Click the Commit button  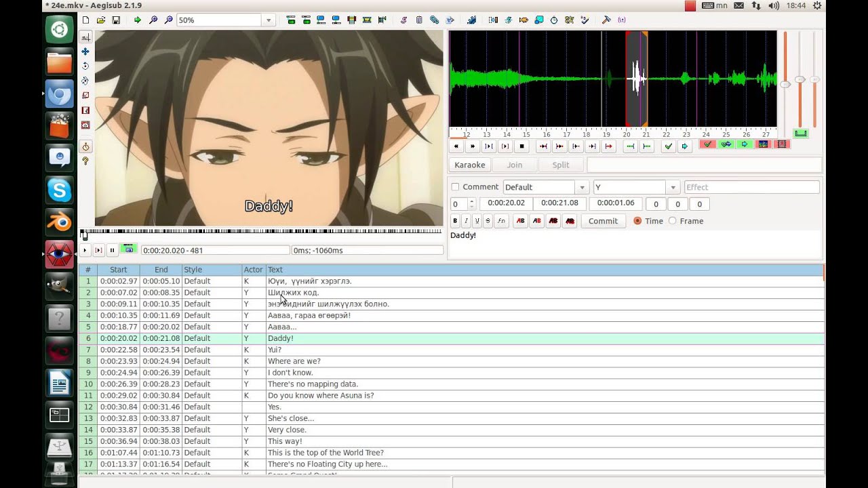[x=603, y=221]
